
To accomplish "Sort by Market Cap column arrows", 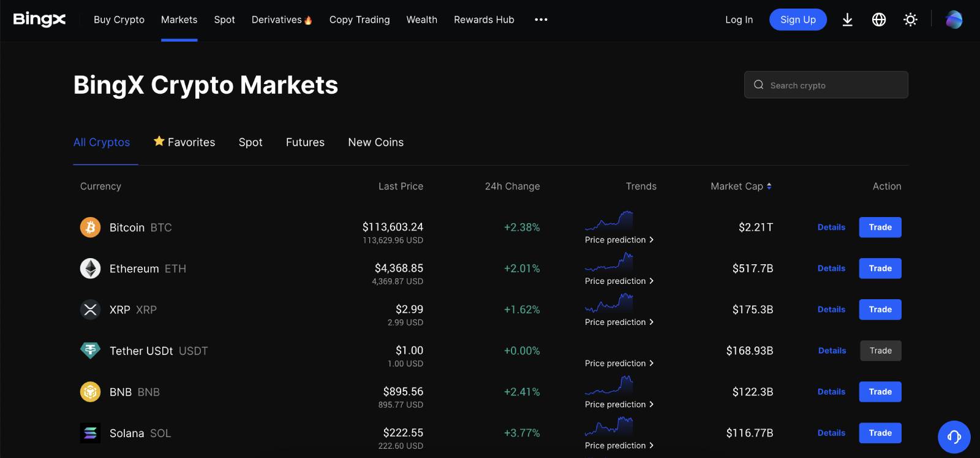I will coord(769,186).
